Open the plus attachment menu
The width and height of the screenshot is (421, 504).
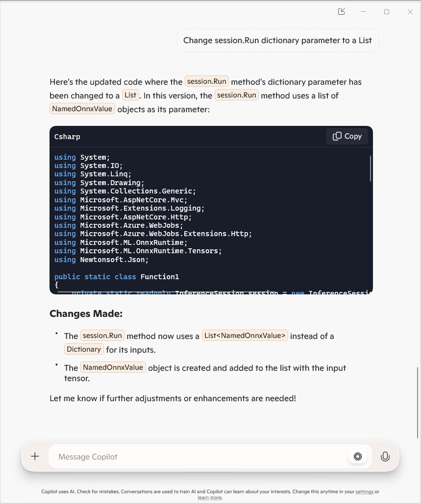pyautogui.click(x=35, y=456)
